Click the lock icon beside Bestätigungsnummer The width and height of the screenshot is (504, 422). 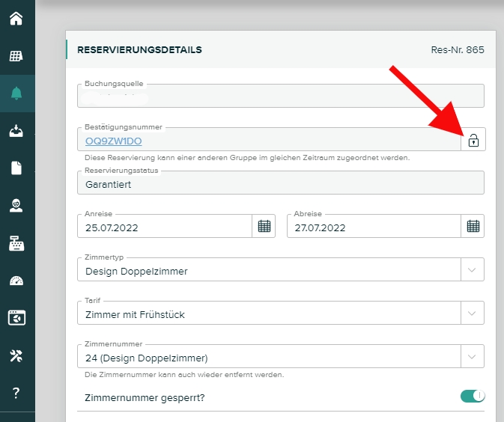click(473, 140)
